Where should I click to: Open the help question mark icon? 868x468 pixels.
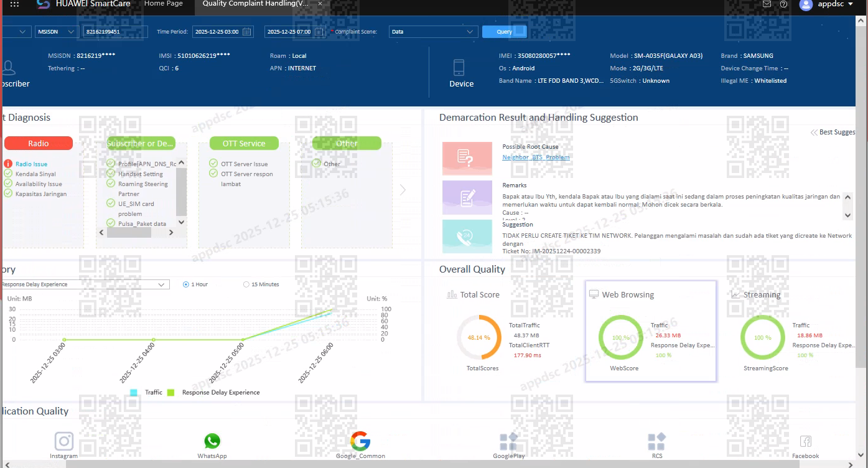[x=783, y=4]
